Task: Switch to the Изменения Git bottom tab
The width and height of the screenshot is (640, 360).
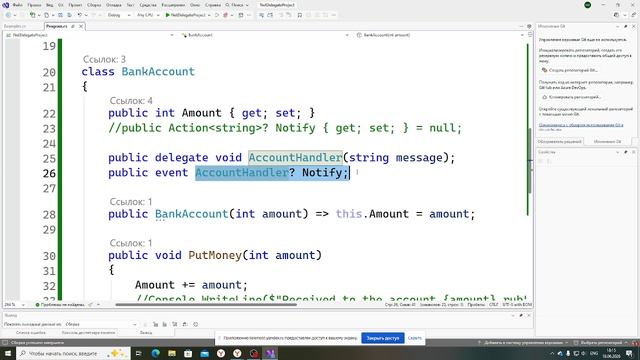Action: pyautogui.click(x=607, y=142)
